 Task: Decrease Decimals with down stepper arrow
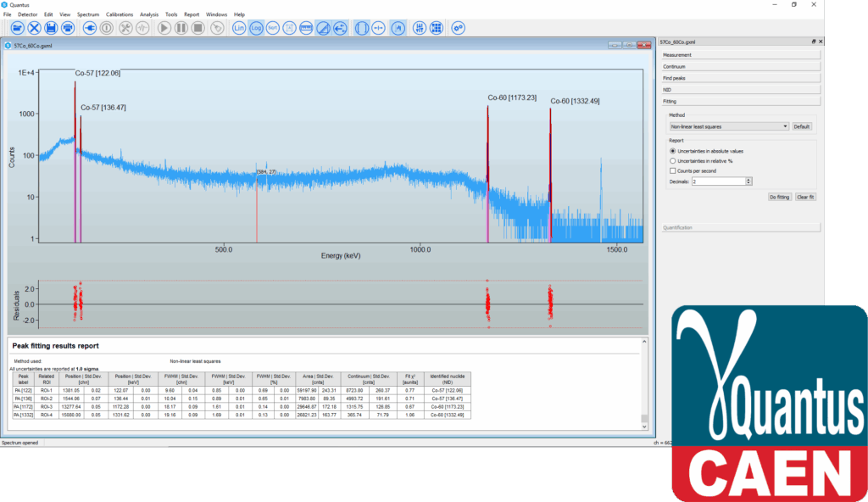748,183
